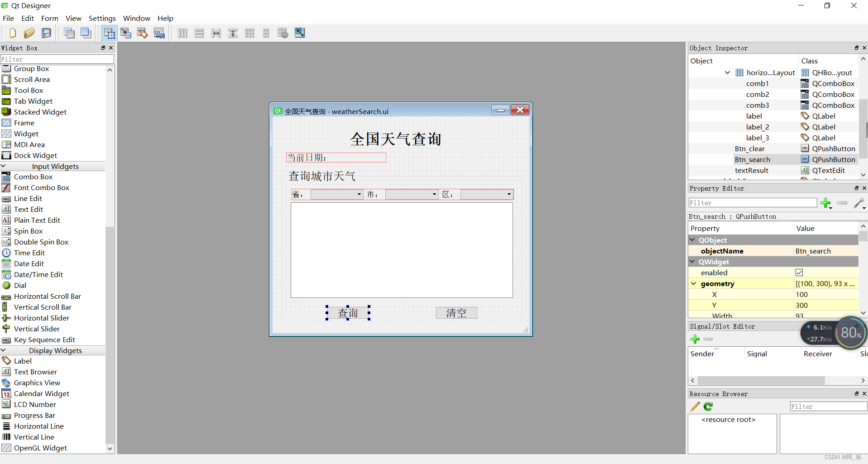Float the Widget Box panel

tap(103, 48)
